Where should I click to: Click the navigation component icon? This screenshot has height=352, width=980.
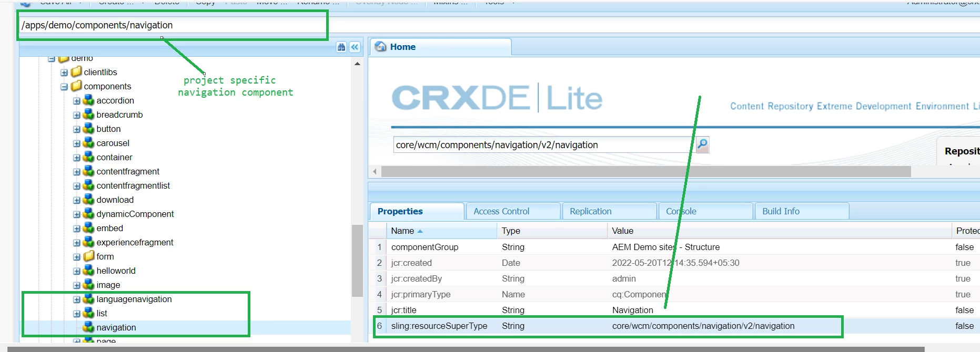coord(88,327)
